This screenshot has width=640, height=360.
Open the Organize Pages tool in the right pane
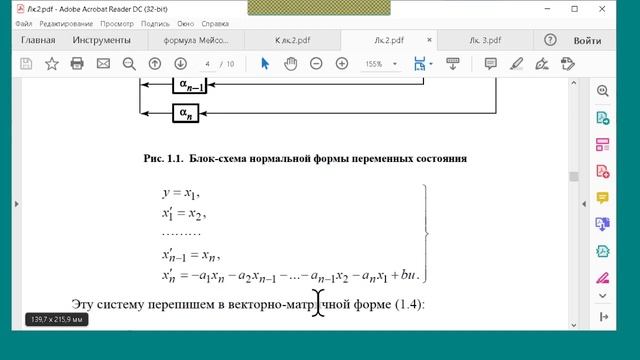tap(602, 144)
